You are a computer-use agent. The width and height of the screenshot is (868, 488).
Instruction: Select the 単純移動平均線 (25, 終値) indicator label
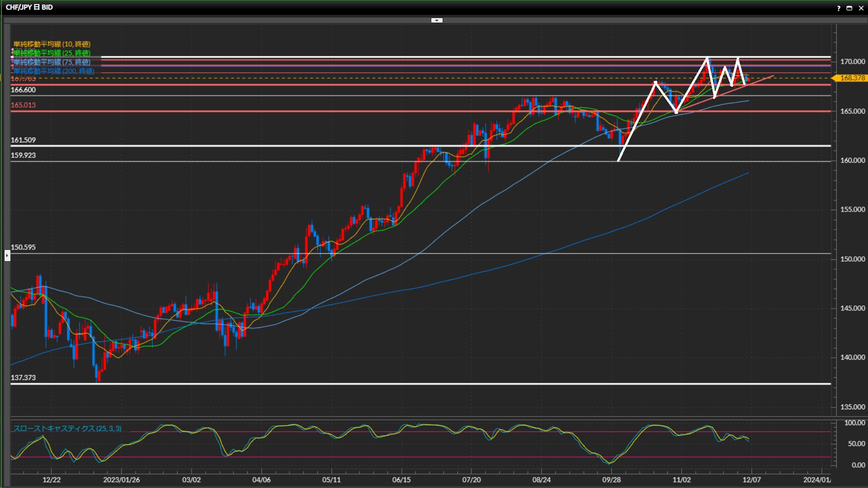click(x=52, y=53)
